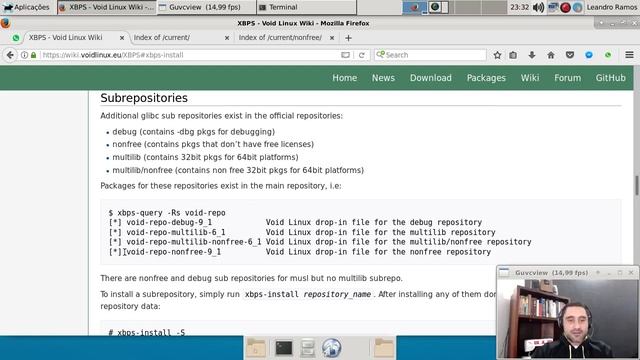Viewport: 640px width, 360px height.
Task: Close the XBPS - Void Linux Wiki tab
Action: pyautogui.click(x=122, y=38)
